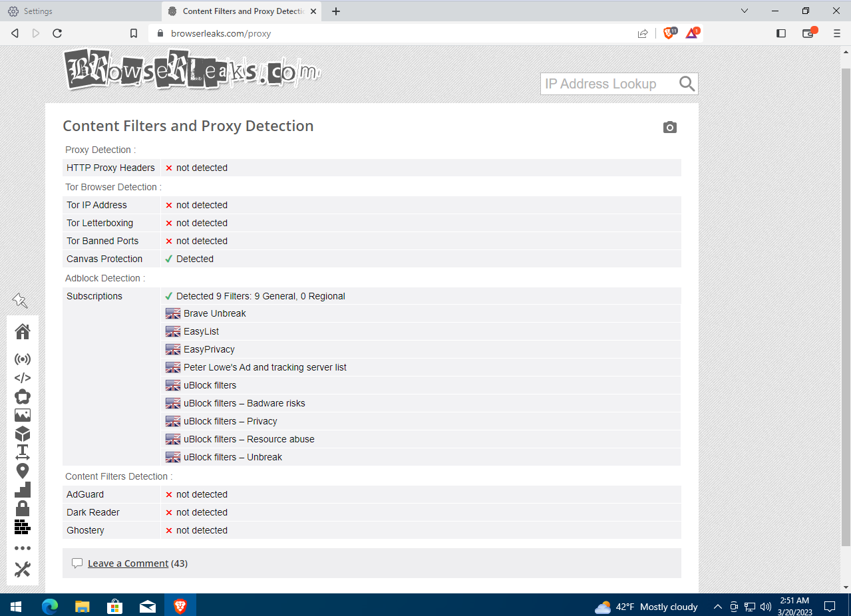
Task: Open the picture icon in the sidebar
Action: pyautogui.click(x=23, y=415)
